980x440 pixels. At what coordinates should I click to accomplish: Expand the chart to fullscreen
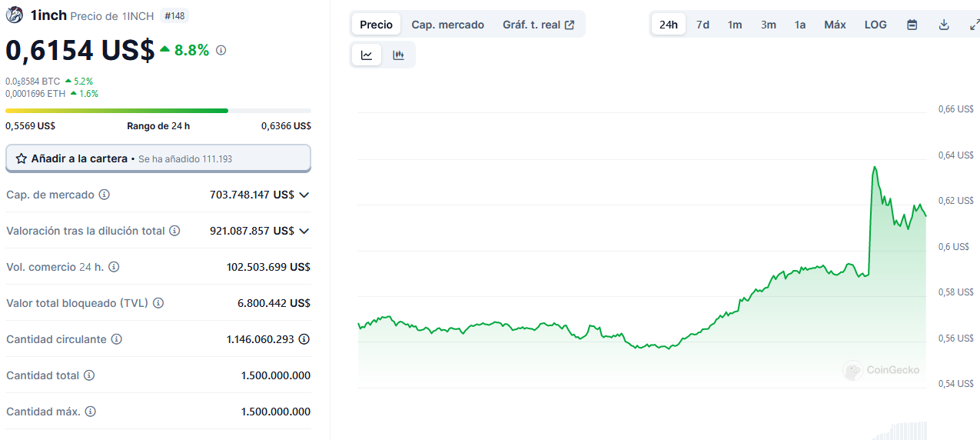[974, 25]
